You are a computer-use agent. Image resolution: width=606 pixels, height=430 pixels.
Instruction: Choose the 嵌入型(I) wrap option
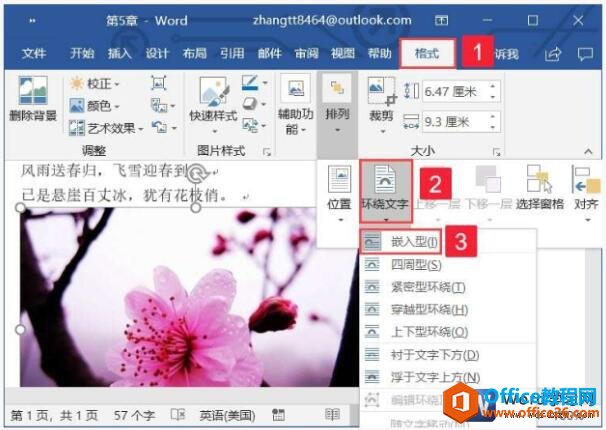400,242
